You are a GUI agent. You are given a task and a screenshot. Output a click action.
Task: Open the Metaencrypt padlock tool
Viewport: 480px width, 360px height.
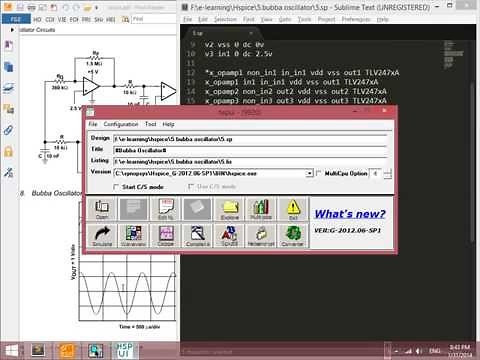(x=261, y=236)
